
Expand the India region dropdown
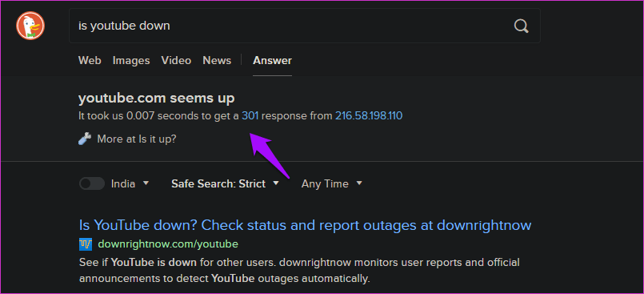pyautogui.click(x=130, y=183)
